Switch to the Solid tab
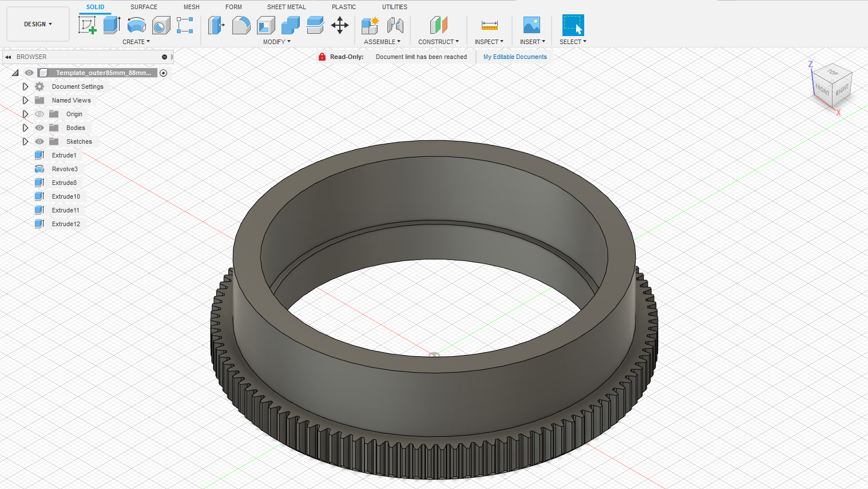The image size is (868, 489). [x=95, y=7]
